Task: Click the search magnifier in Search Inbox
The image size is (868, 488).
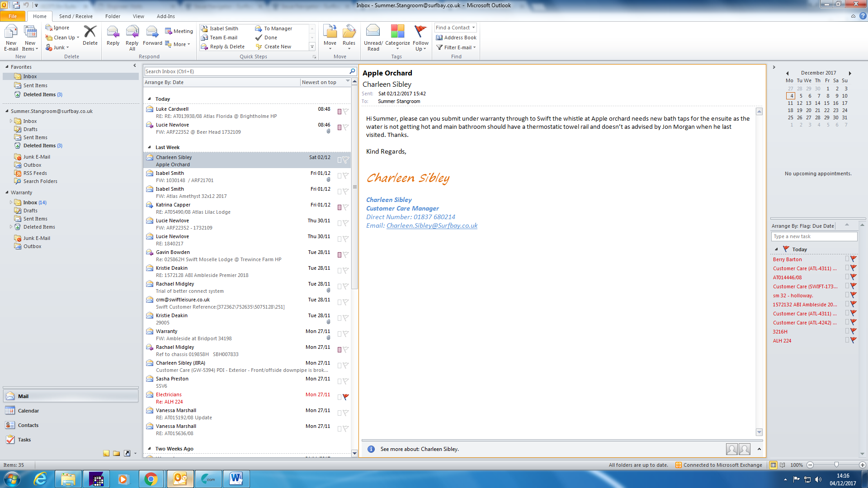Action: tap(352, 71)
